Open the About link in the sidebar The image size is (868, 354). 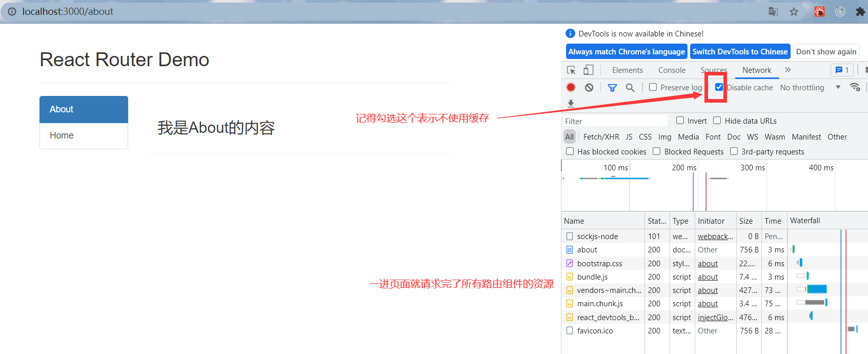[x=84, y=109]
